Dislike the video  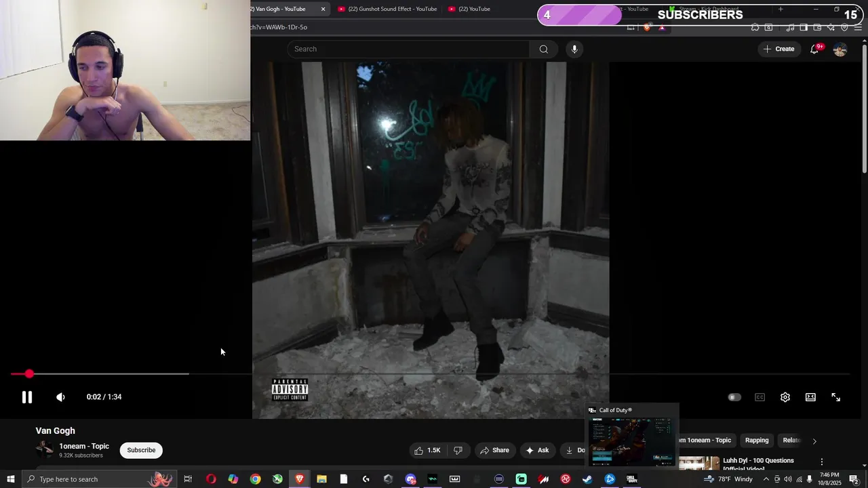tap(458, 450)
